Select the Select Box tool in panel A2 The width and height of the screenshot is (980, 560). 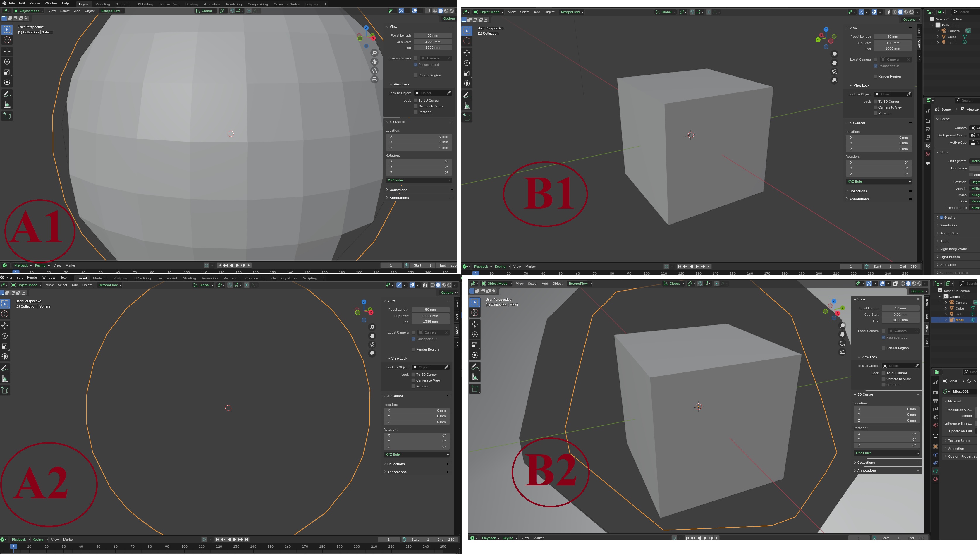tap(5, 304)
